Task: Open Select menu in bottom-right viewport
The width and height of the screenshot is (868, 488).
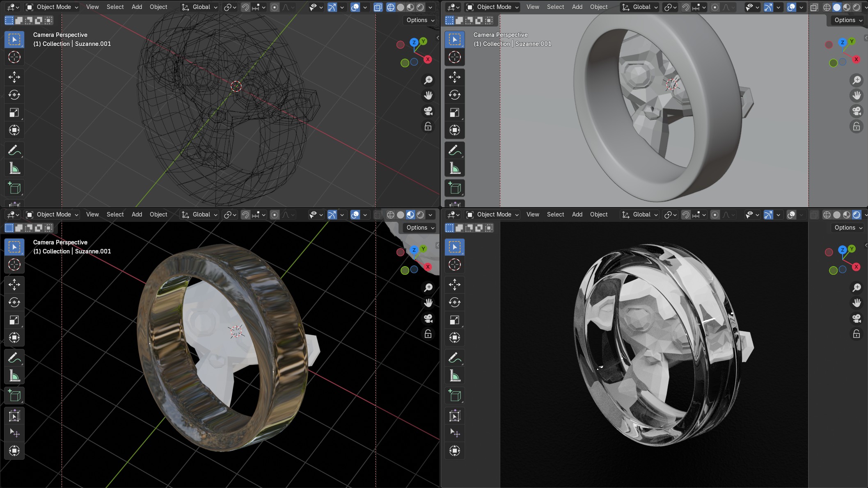Action: 555,214
